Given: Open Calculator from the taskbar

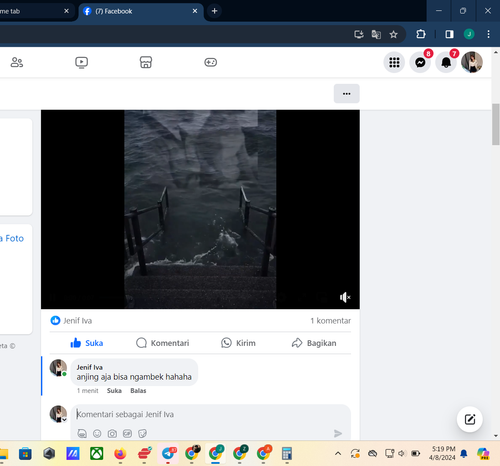Looking at the screenshot, I should tap(287, 454).
